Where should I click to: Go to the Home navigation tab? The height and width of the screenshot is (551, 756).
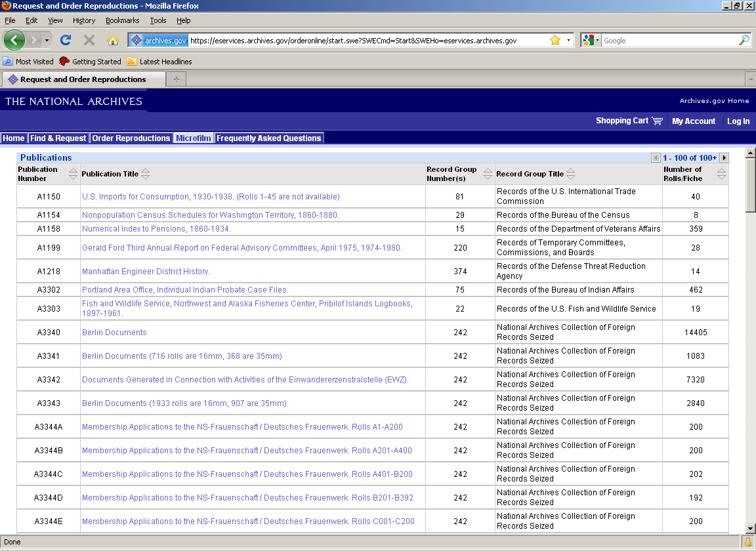point(14,138)
